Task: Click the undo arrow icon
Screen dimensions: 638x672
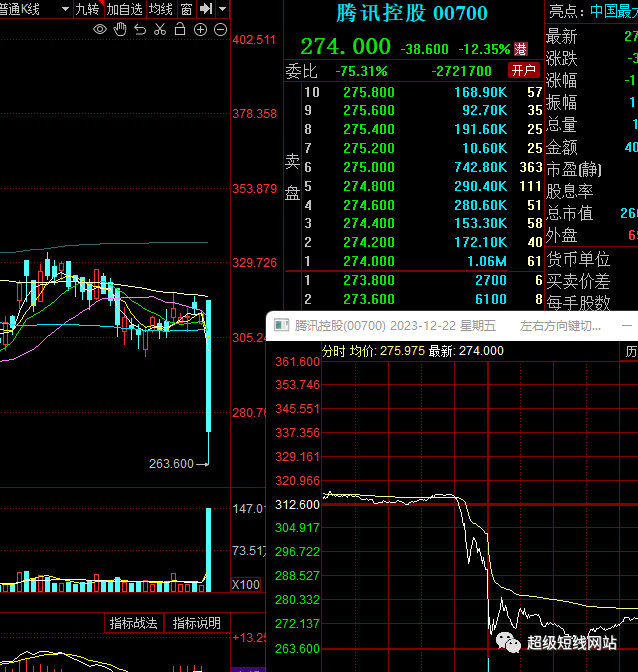Action: point(140,30)
